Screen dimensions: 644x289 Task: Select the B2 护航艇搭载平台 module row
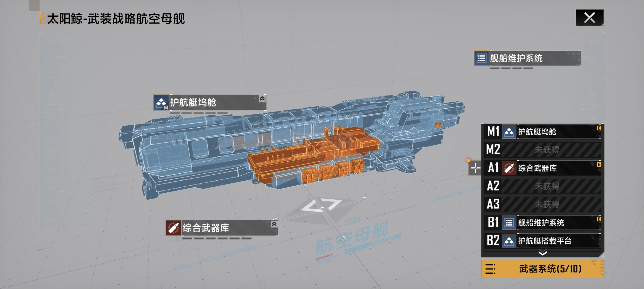(542, 241)
